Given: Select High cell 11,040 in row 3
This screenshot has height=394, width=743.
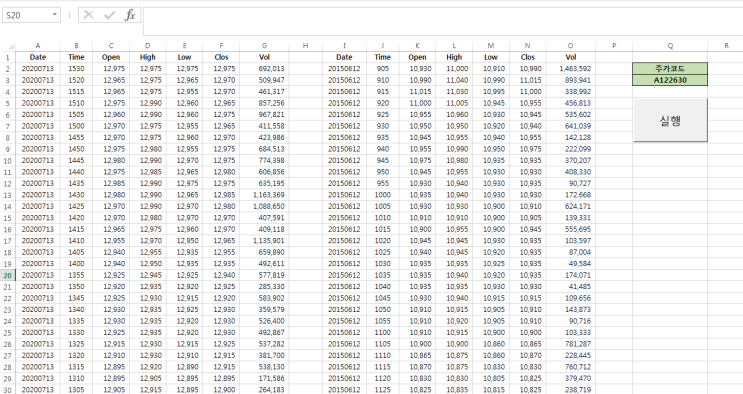Looking at the screenshot, I should [x=454, y=80].
